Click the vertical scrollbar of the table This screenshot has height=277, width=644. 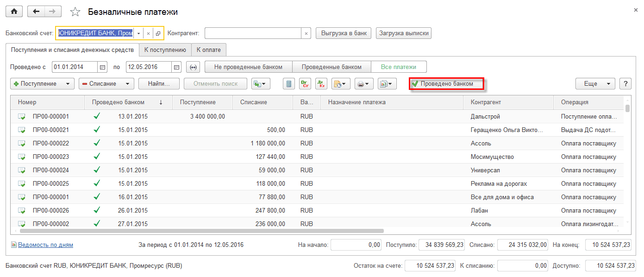point(627,108)
